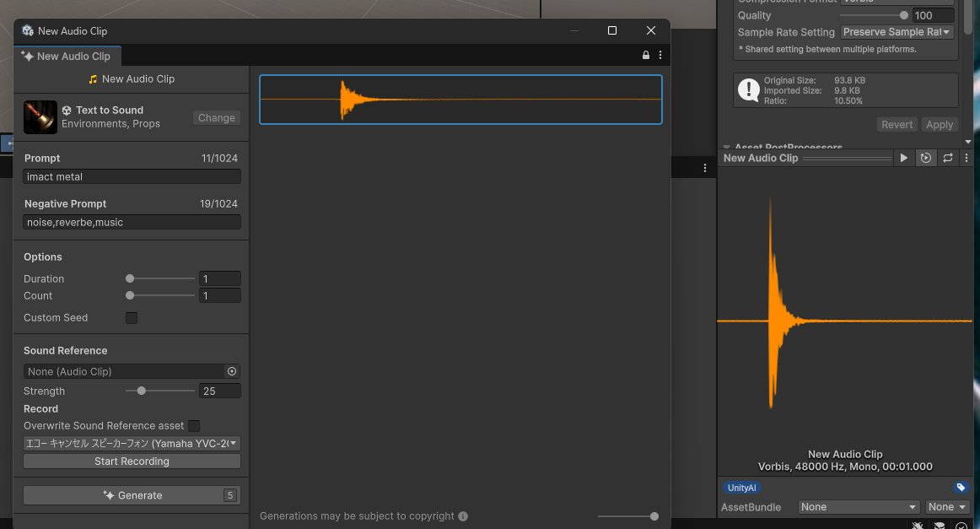This screenshot has height=529, width=980.
Task: Click the checkmark status icon in status bar
Action: tap(961, 526)
